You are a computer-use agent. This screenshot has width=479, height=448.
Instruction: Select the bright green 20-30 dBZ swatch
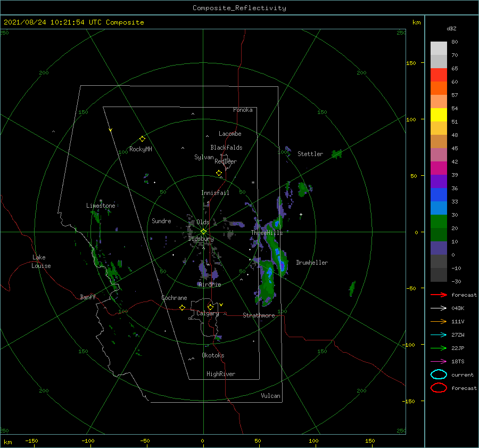439,222
